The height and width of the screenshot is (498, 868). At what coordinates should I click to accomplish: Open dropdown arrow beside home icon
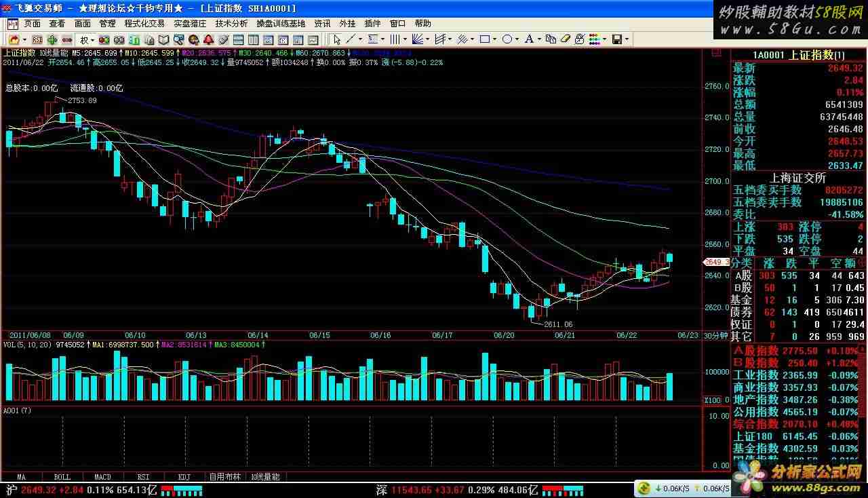coord(24,39)
